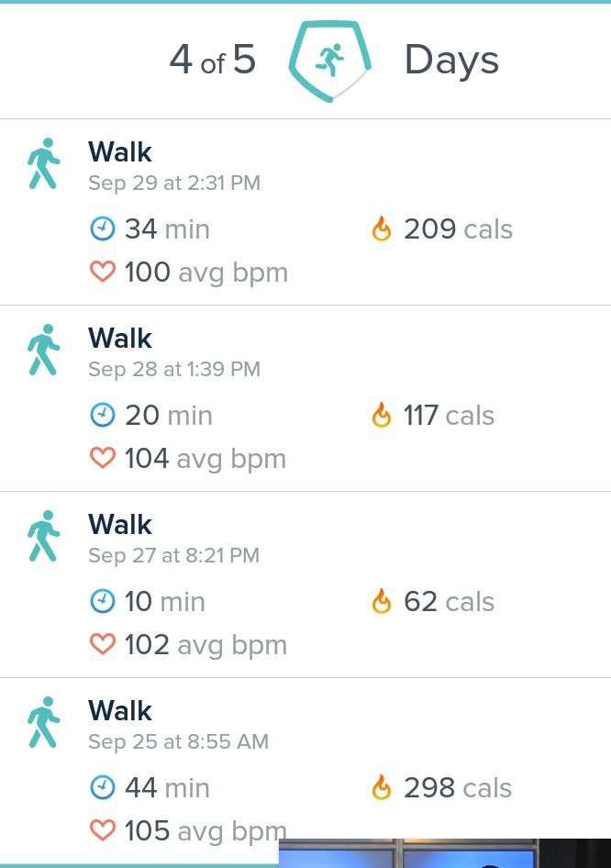Select the Sep 25 at 8:55 AM walk
This screenshot has height=868, width=611.
pyautogui.click(x=178, y=741)
